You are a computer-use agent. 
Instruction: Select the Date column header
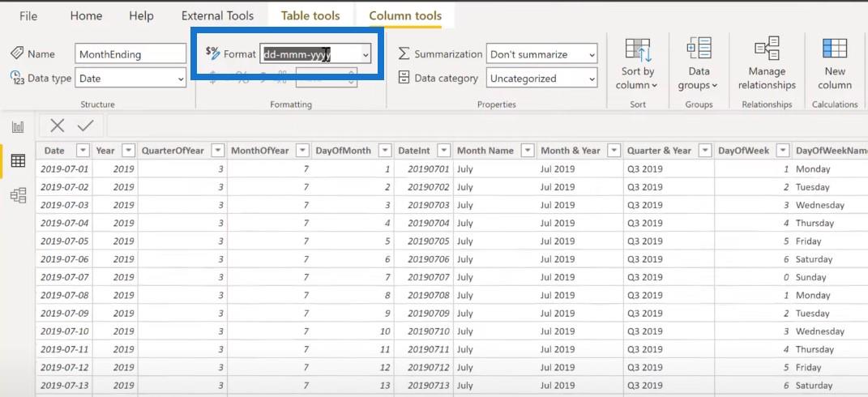coord(54,151)
